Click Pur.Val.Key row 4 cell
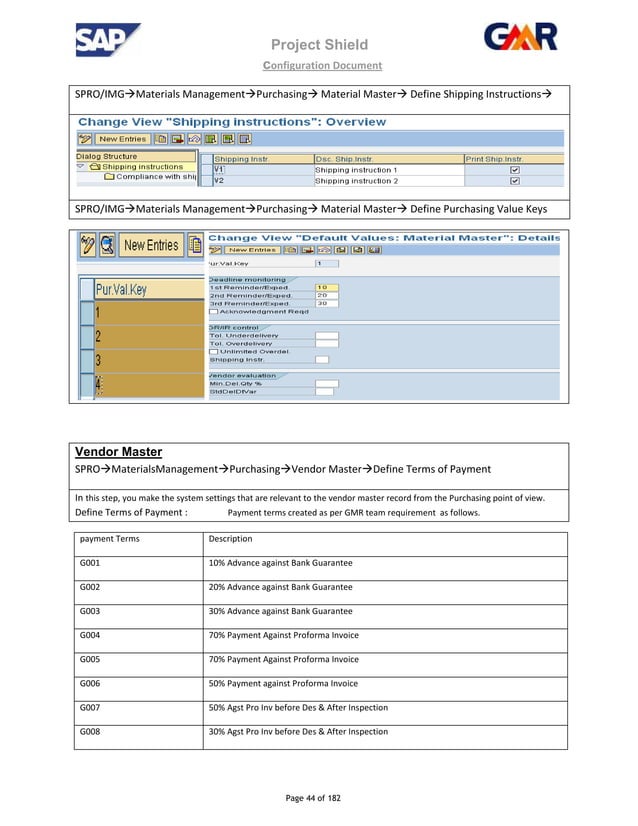 [149, 385]
